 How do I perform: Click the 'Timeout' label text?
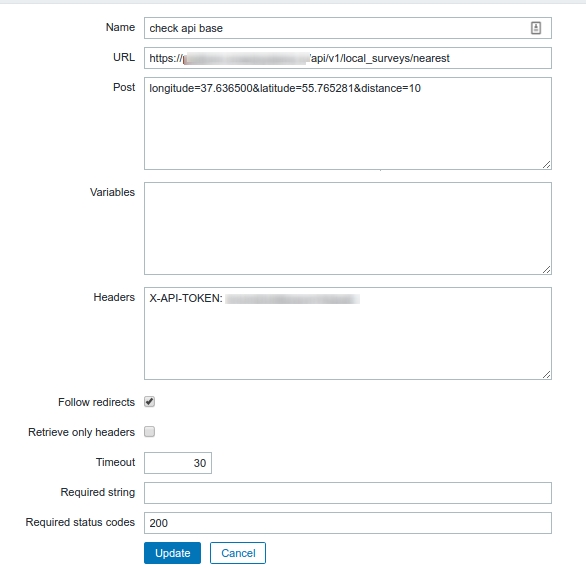pos(115,462)
